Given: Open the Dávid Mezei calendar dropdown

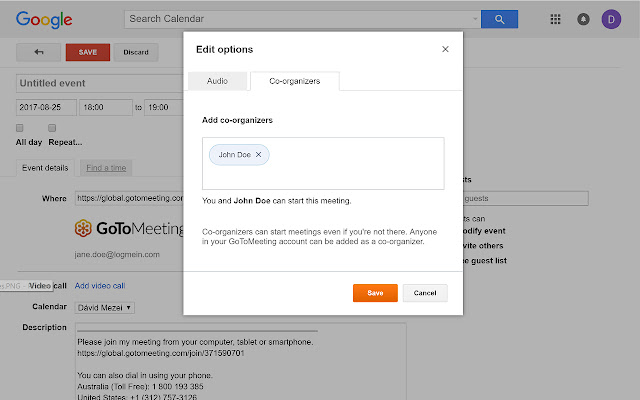Looking at the screenshot, I should pos(105,307).
